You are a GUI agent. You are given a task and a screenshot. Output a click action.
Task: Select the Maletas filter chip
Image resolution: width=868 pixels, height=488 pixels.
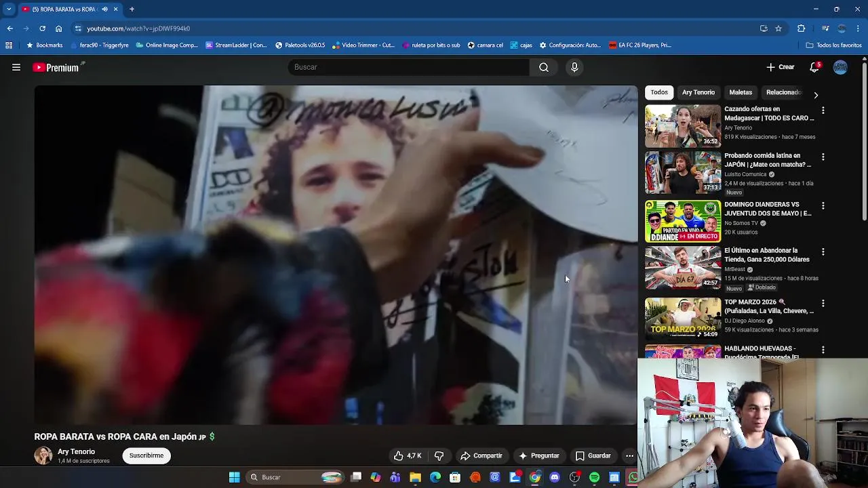point(741,92)
